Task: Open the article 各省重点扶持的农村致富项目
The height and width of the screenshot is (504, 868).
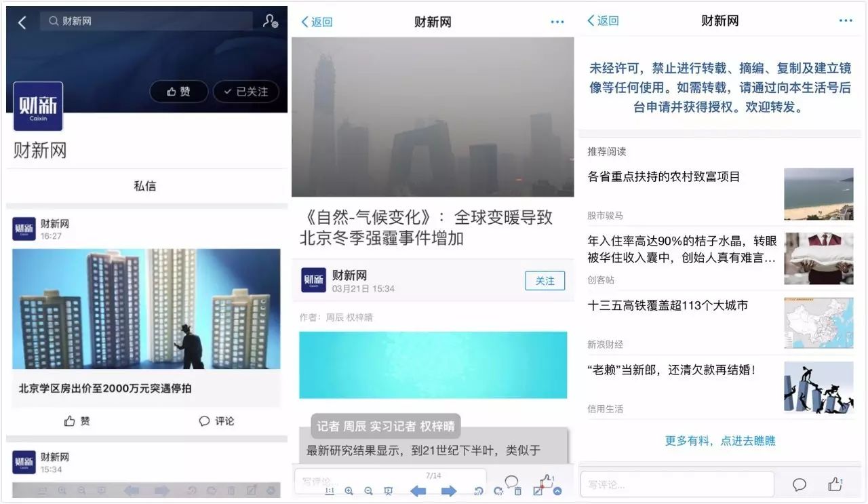Action: [664, 176]
